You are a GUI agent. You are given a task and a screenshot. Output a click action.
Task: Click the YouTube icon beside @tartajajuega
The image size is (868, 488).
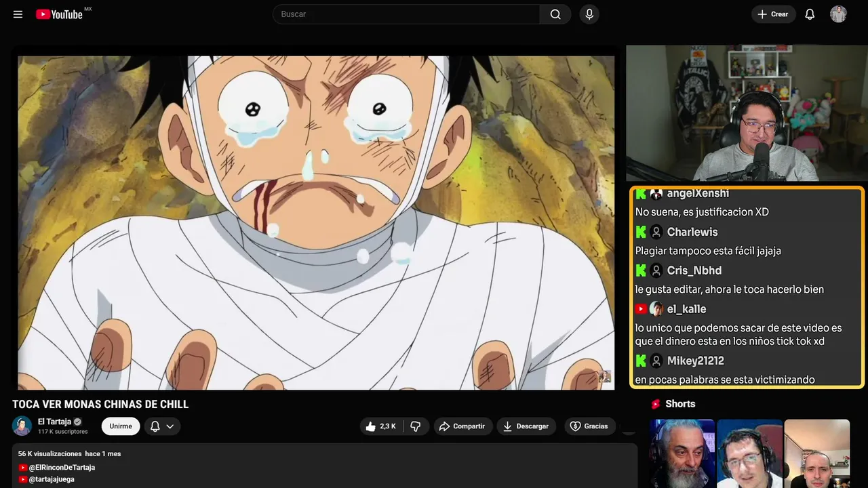[23, 479]
